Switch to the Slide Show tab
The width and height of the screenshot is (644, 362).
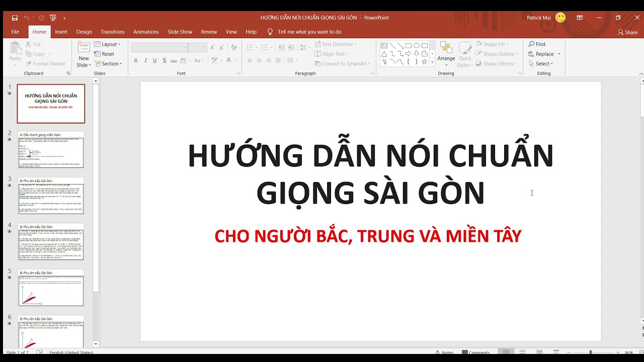point(180,32)
